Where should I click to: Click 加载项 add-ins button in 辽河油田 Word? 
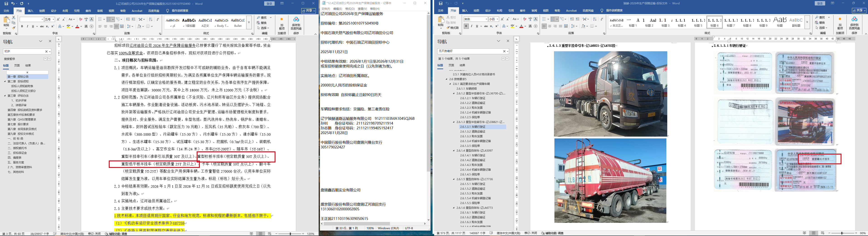coord(282,23)
